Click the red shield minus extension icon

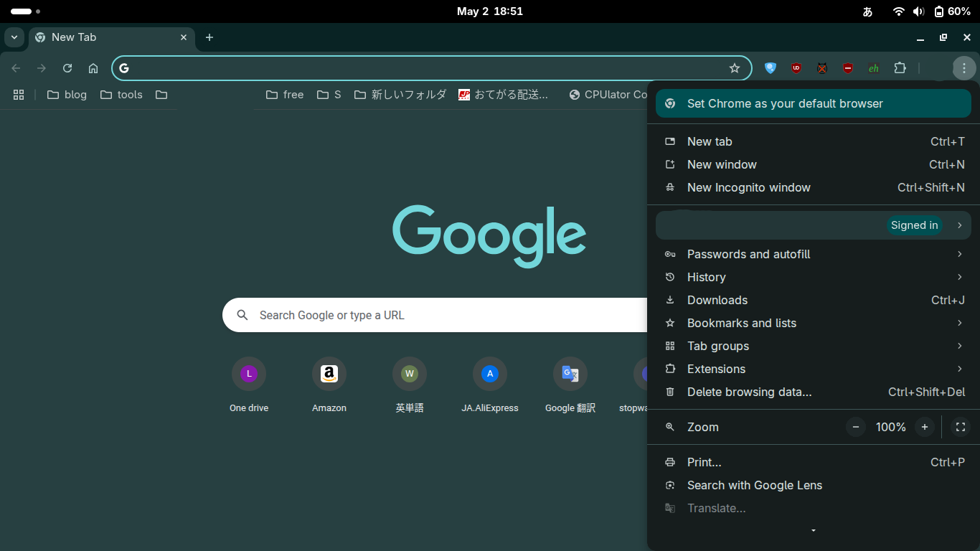(848, 68)
